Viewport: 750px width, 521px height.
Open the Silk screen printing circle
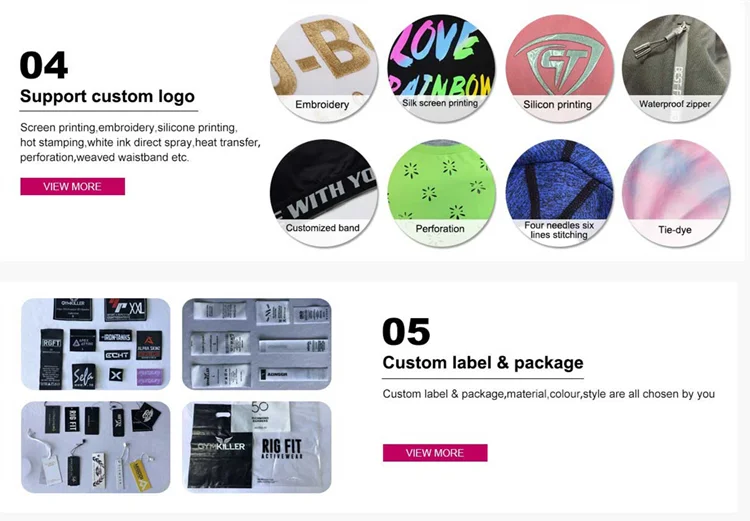(441, 67)
